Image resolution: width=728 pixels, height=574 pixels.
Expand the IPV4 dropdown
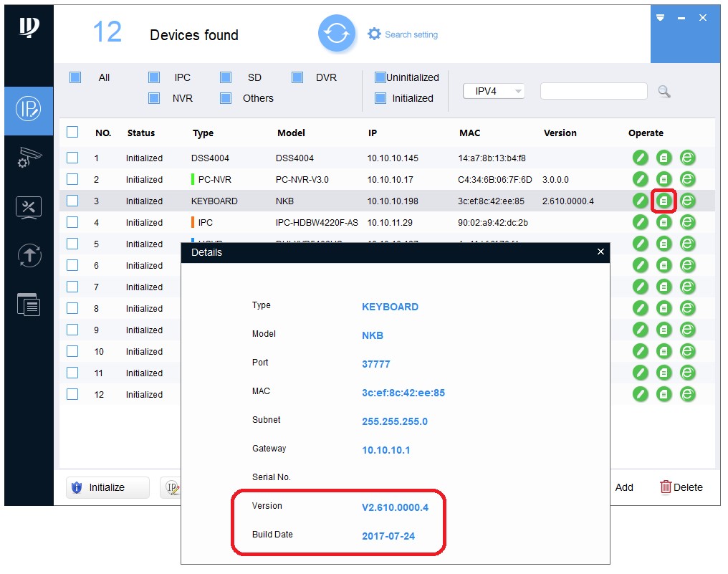pyautogui.click(x=494, y=91)
